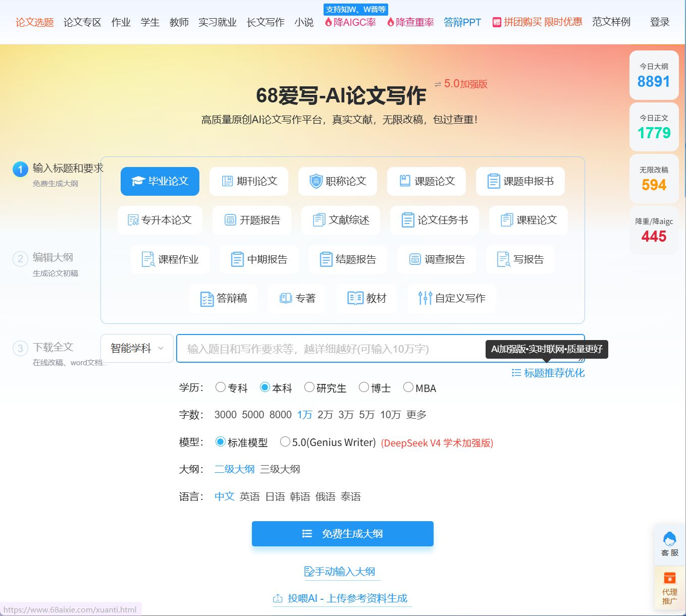The height and width of the screenshot is (616, 686).
Task: Click the book icon beside 课题论文
Action: 405,181
